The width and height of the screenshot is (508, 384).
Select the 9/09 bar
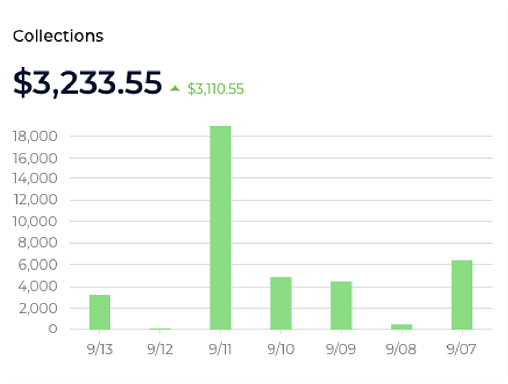point(341,305)
